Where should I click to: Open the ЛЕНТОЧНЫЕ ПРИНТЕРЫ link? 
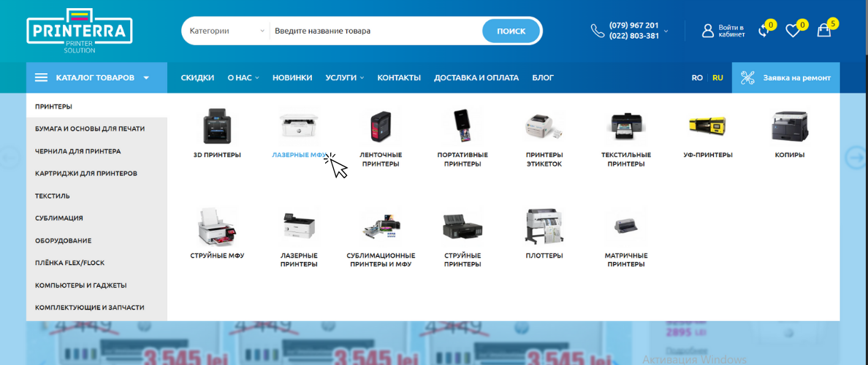pos(381,159)
